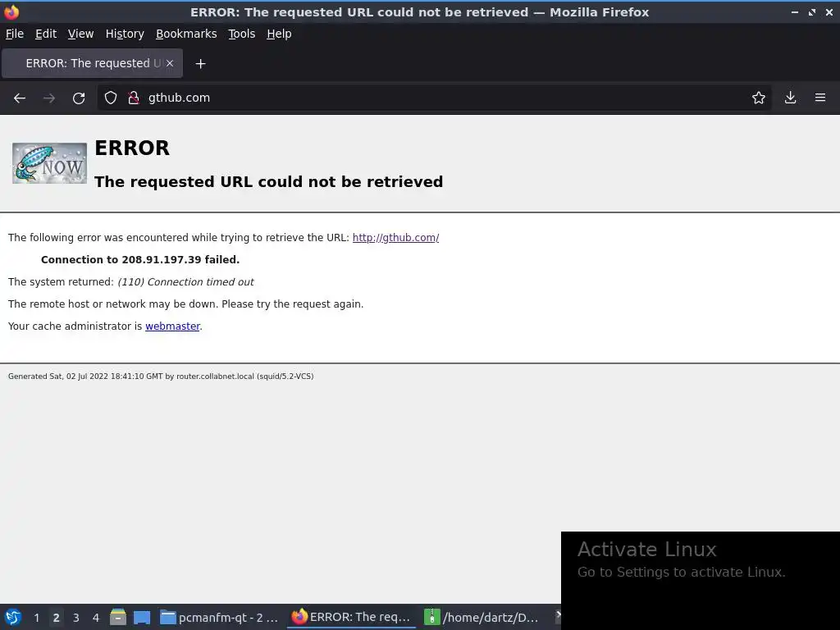Open the History menu

[125, 34]
